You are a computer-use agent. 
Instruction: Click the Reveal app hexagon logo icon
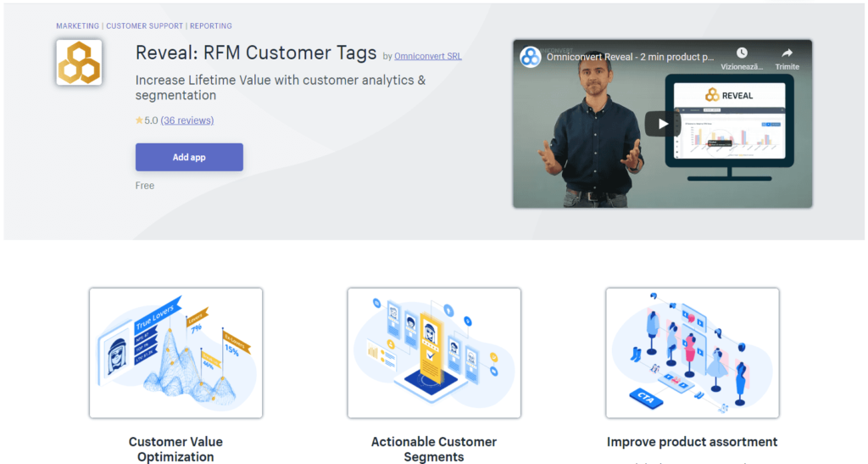click(x=79, y=62)
